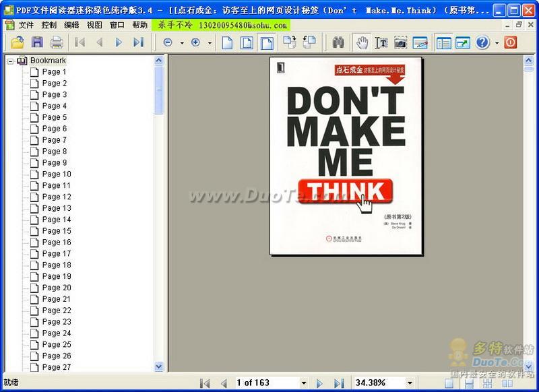Open the zoom percentage dropdown
The width and height of the screenshot is (539, 392).
pos(408,383)
